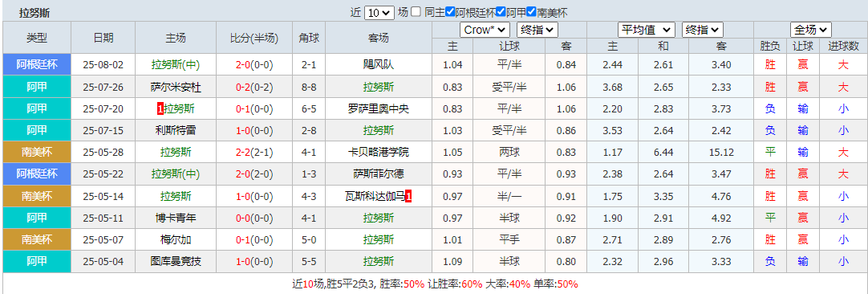Click 阿根廷杯 label in the 25-05-22 row
Screen dimensions: 868x294
click(x=37, y=174)
